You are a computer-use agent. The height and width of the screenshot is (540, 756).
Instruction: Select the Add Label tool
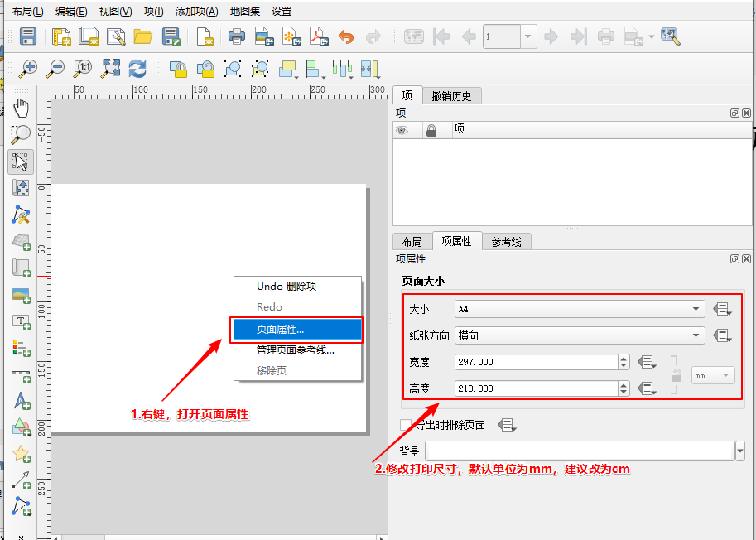(x=22, y=321)
